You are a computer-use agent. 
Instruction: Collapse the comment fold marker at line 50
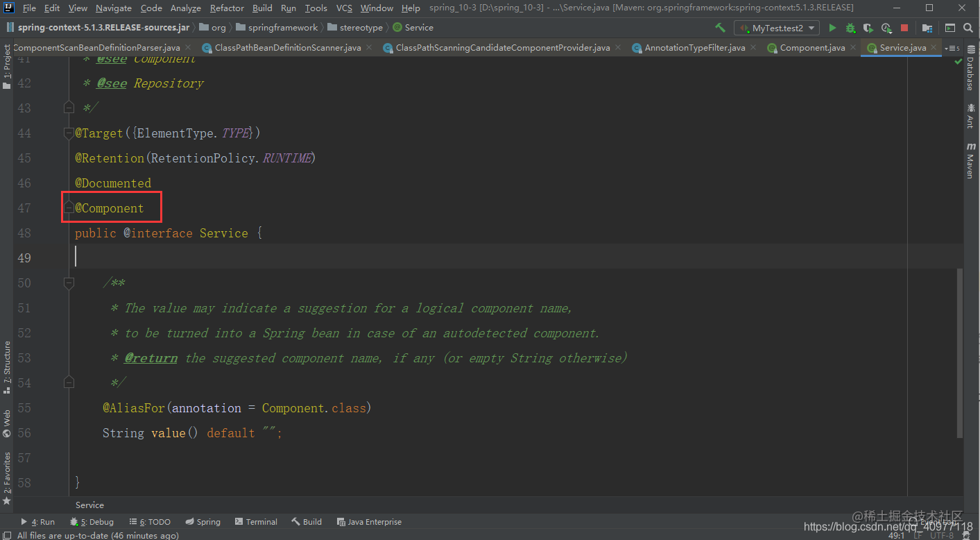click(x=69, y=282)
